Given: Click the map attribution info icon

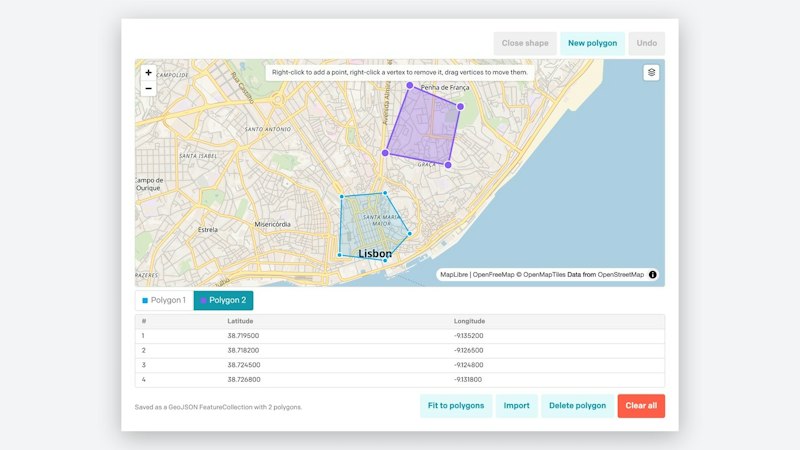Looking at the screenshot, I should pyautogui.click(x=653, y=274).
